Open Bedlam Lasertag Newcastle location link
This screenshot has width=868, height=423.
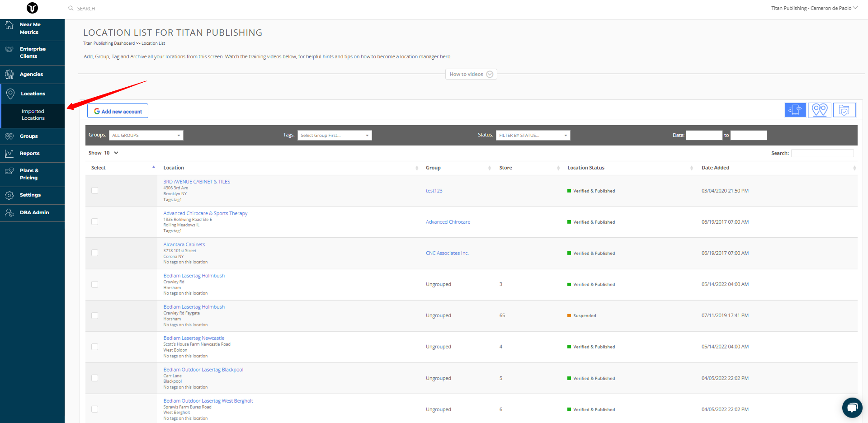[194, 338]
